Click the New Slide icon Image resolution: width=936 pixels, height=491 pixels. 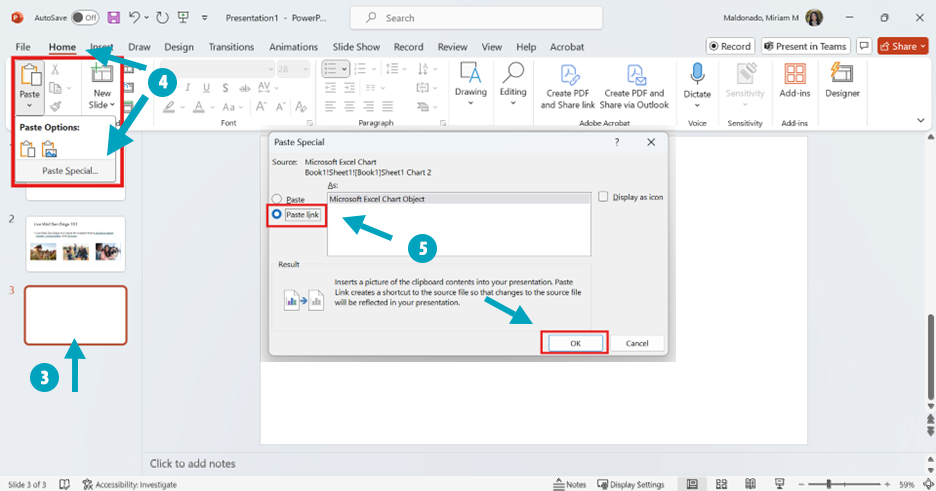101,74
